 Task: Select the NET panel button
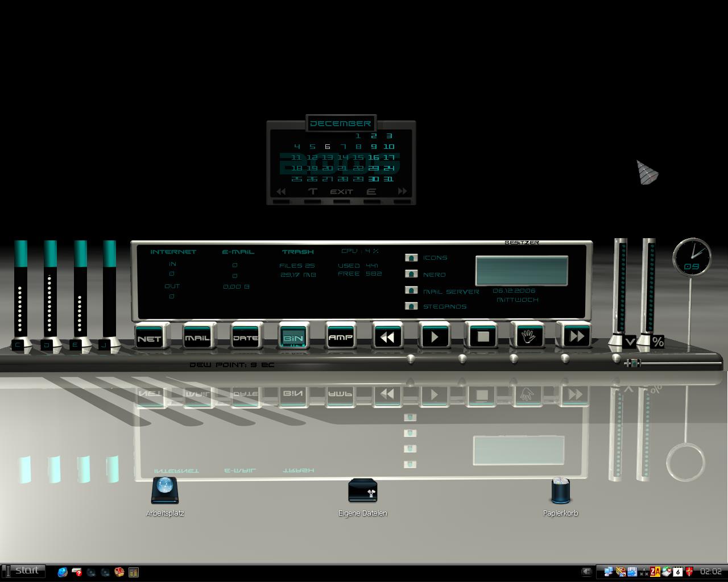149,338
